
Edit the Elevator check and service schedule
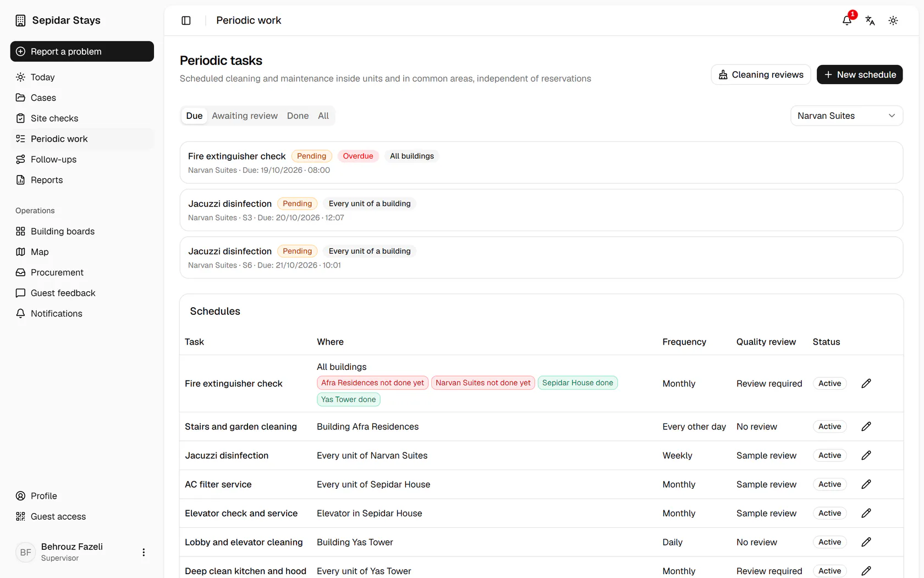click(x=866, y=513)
